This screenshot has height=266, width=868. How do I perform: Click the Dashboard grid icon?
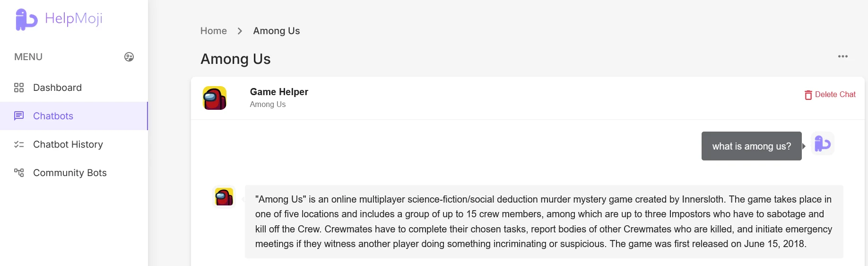click(x=19, y=88)
